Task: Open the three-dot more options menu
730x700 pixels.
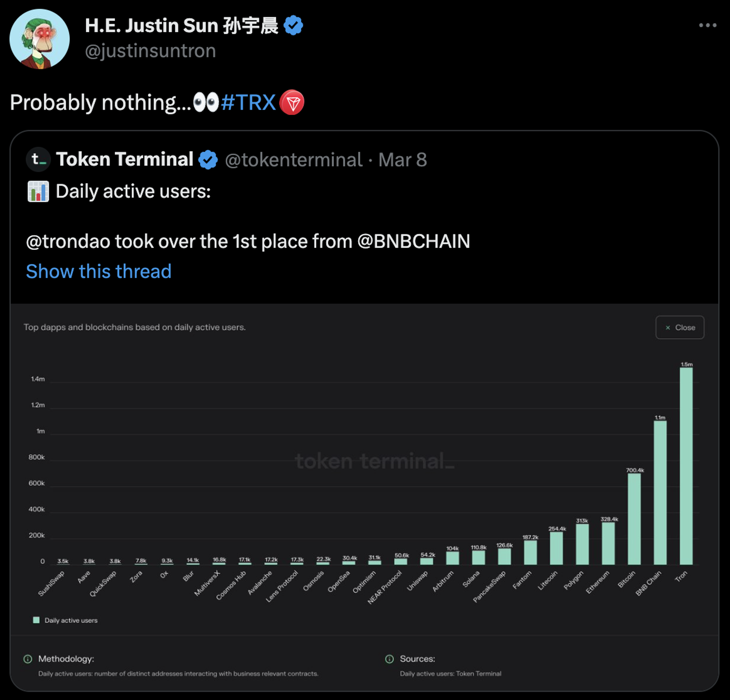Action: click(707, 25)
